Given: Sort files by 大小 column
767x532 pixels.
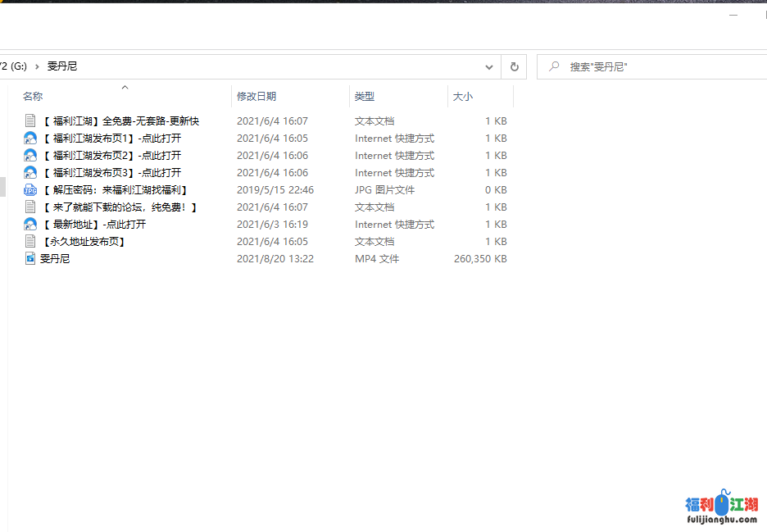Looking at the screenshot, I should pyautogui.click(x=463, y=97).
